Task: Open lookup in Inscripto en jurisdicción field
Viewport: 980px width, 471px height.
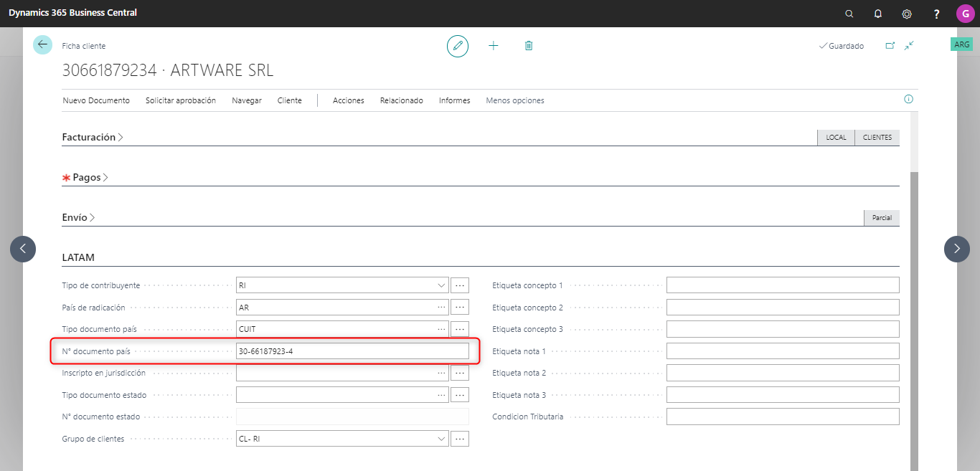Action: point(441,373)
